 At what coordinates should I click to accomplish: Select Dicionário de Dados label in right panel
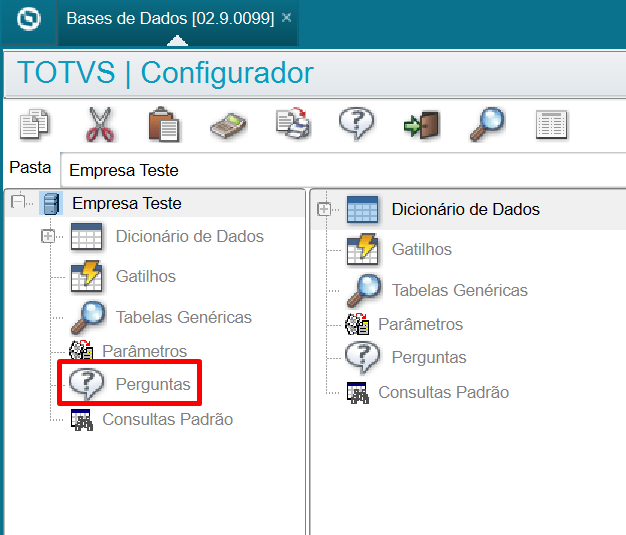(466, 209)
